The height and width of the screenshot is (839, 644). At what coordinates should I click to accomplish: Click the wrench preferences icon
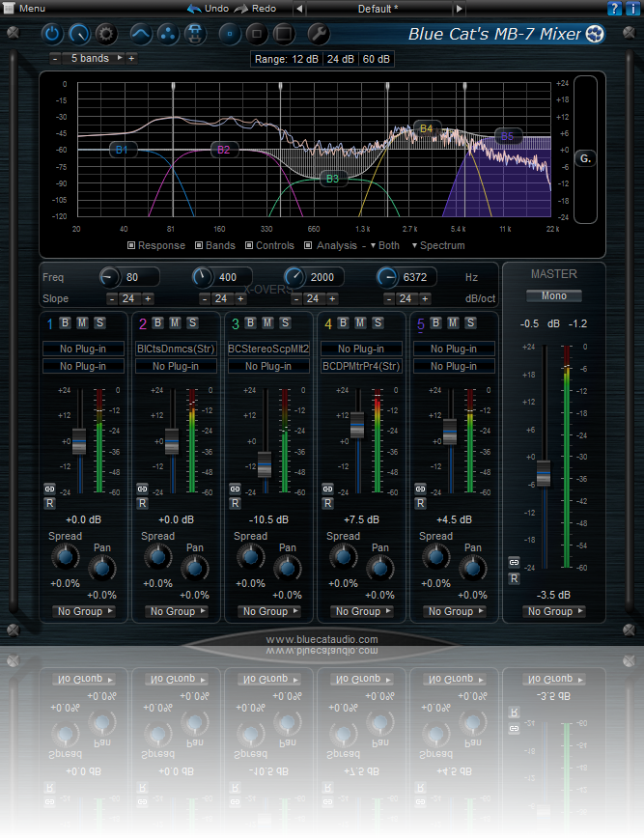pos(318,35)
